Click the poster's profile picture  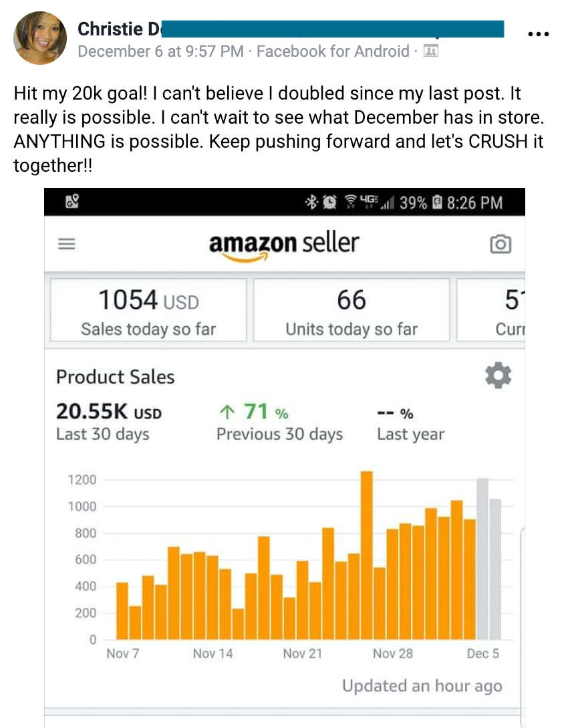pyautogui.click(x=40, y=38)
